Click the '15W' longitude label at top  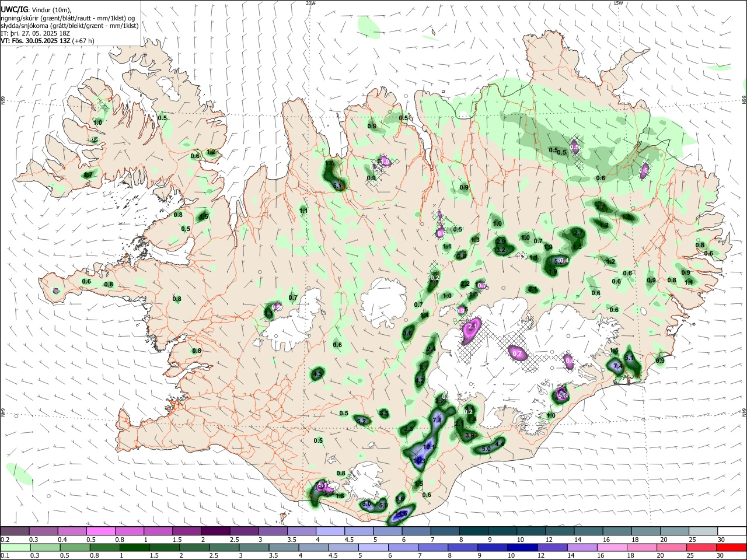(x=618, y=2)
